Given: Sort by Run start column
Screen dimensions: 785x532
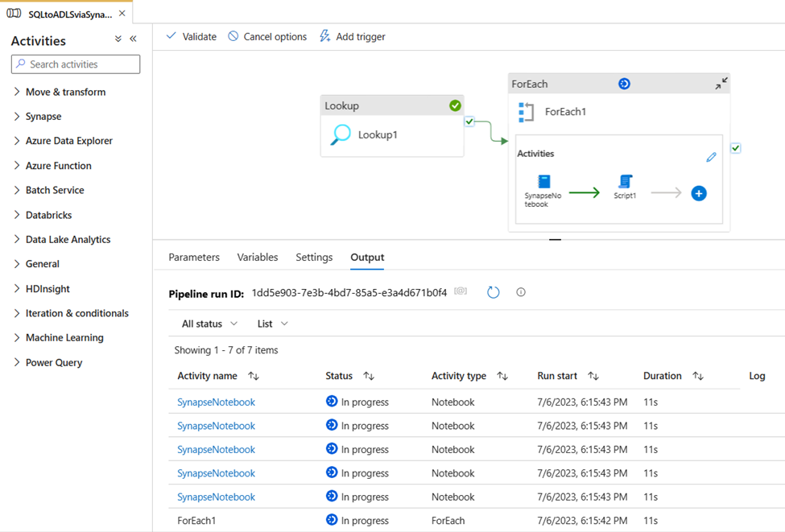Looking at the screenshot, I should 593,376.
